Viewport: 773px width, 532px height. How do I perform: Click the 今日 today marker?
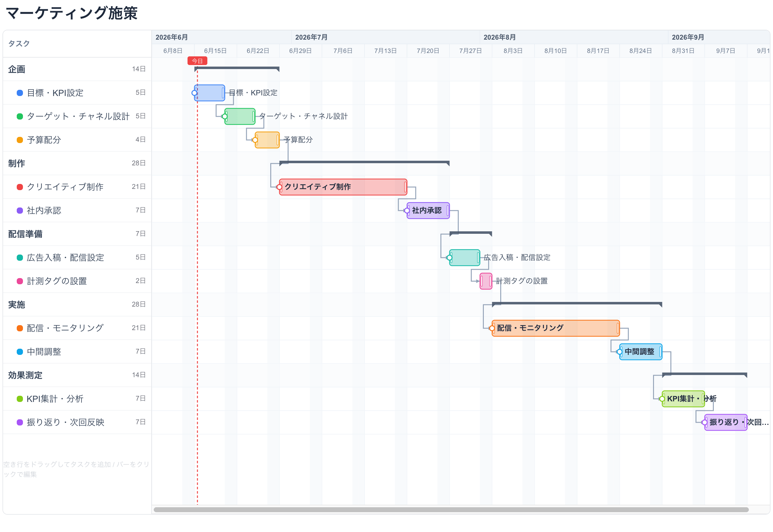197,61
